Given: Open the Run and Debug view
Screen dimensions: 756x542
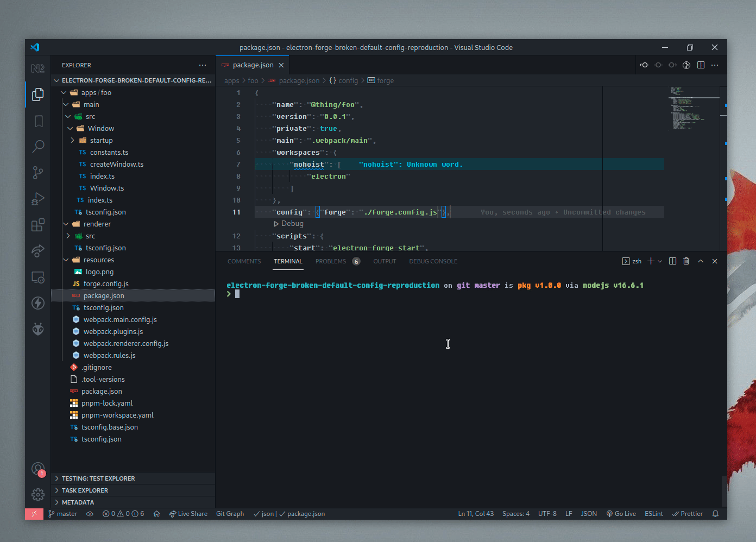Looking at the screenshot, I should (x=37, y=198).
